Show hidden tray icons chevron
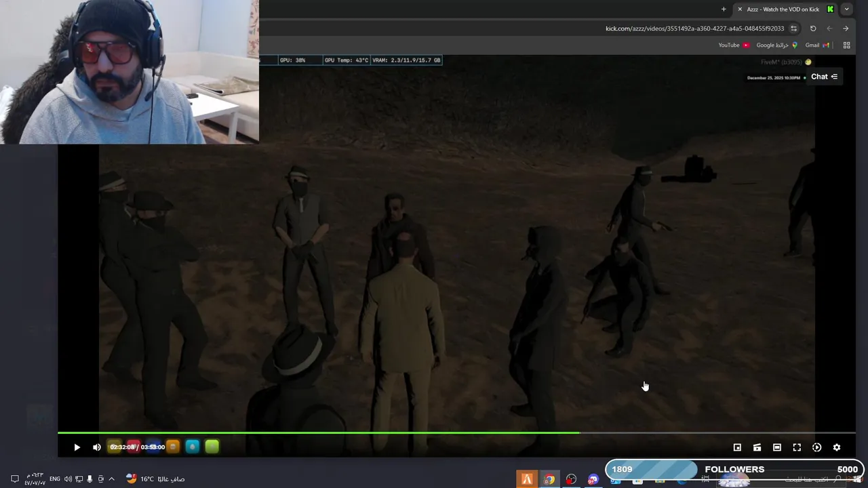 pyautogui.click(x=112, y=479)
